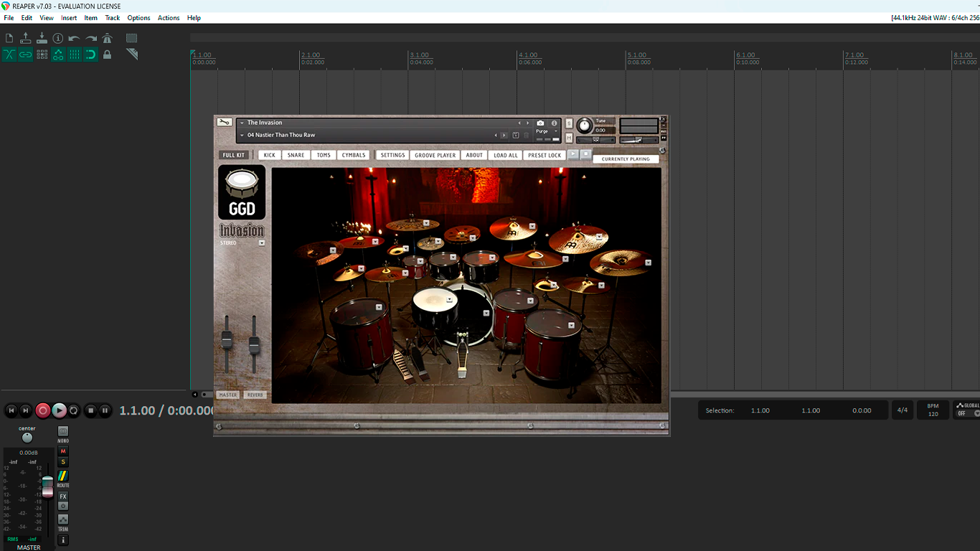Screen dimensions: 980x551
Task: Open Project Settings info icon in toolbar
Action: tap(58, 38)
